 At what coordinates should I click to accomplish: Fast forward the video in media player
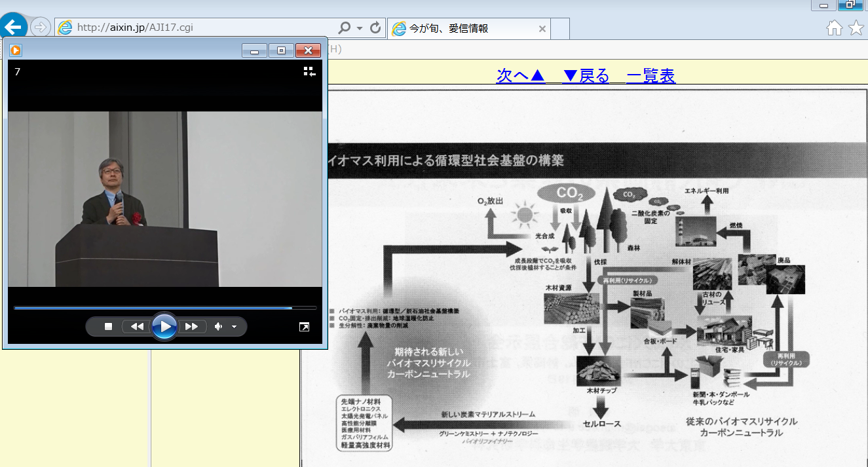[192, 326]
